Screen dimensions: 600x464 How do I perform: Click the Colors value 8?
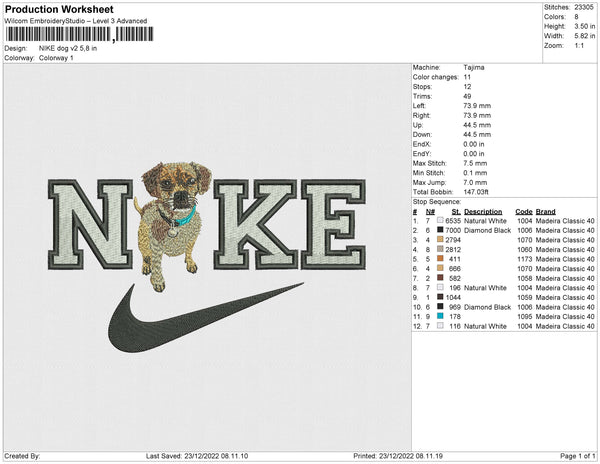[576, 17]
